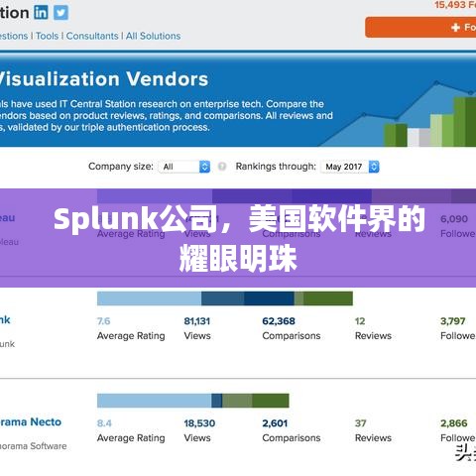Open the Company size dropdown
This screenshot has height=476, width=476.
click(x=184, y=167)
